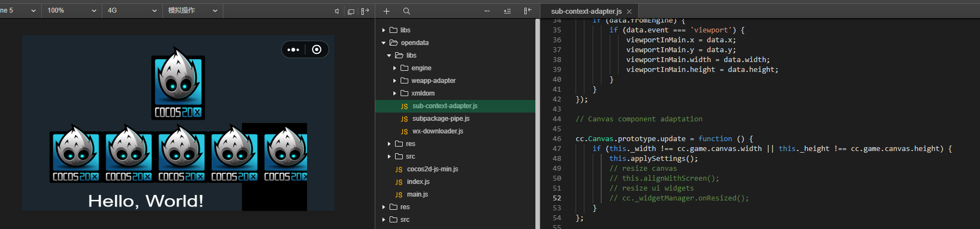This screenshot has width=980, height=229.
Task: Click the hide file tree sidebar icon
Action: (527, 11)
